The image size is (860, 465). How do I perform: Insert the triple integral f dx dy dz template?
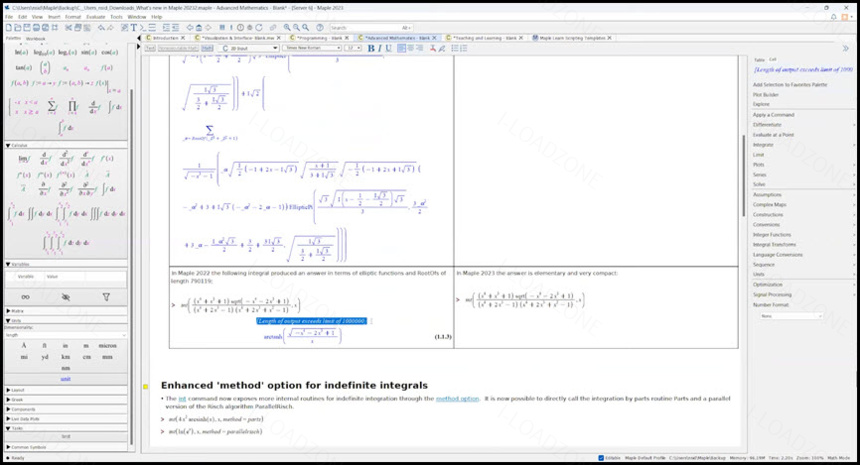tap(108, 213)
